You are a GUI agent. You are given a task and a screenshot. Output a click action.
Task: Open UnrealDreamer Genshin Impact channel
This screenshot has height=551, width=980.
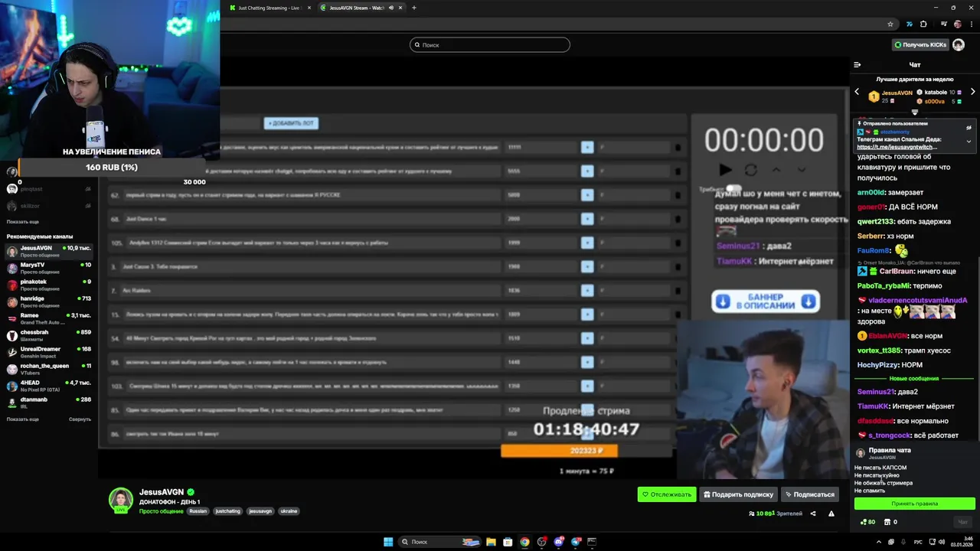coord(49,352)
